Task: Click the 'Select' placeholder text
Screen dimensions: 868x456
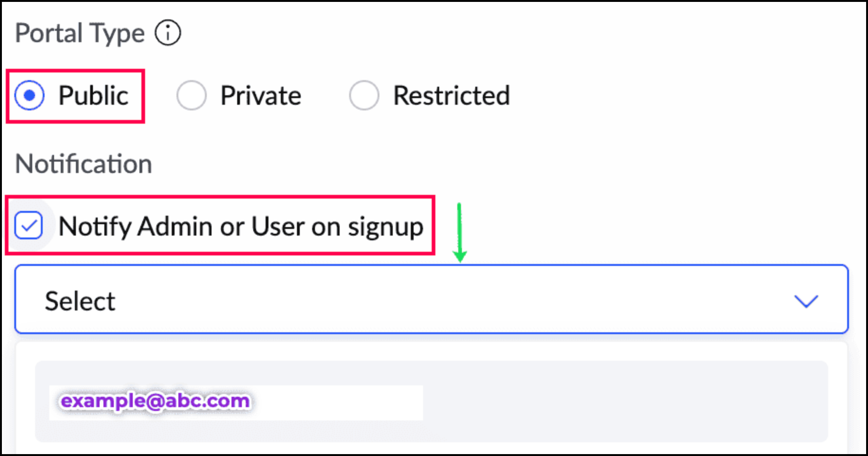Action: pyautogui.click(x=80, y=301)
